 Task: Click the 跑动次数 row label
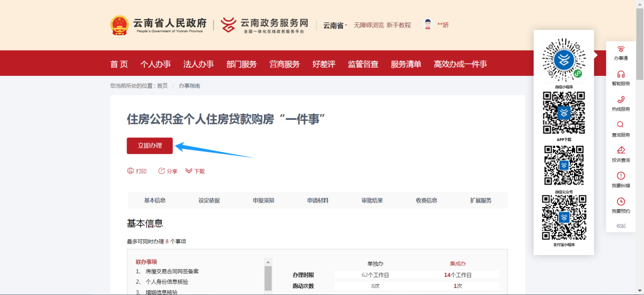[304, 286]
